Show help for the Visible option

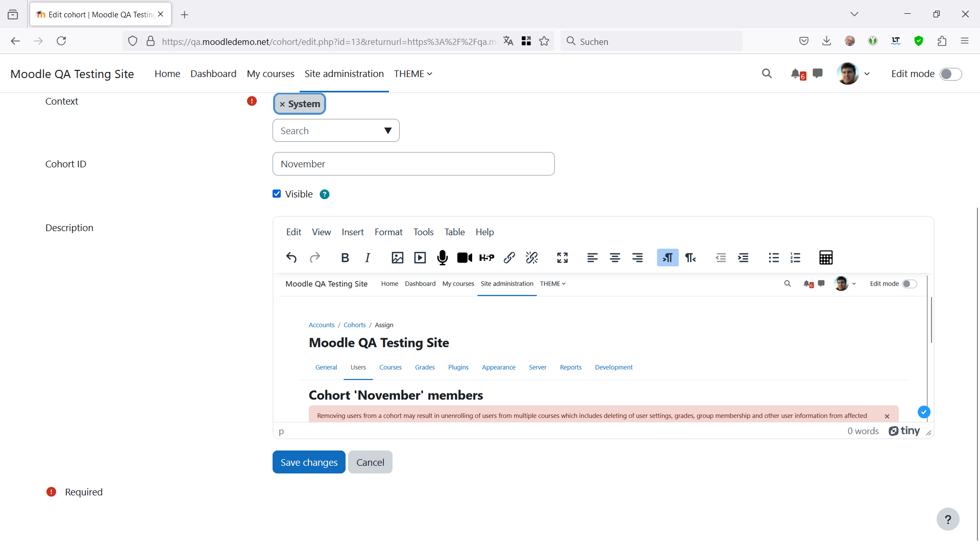[325, 194]
